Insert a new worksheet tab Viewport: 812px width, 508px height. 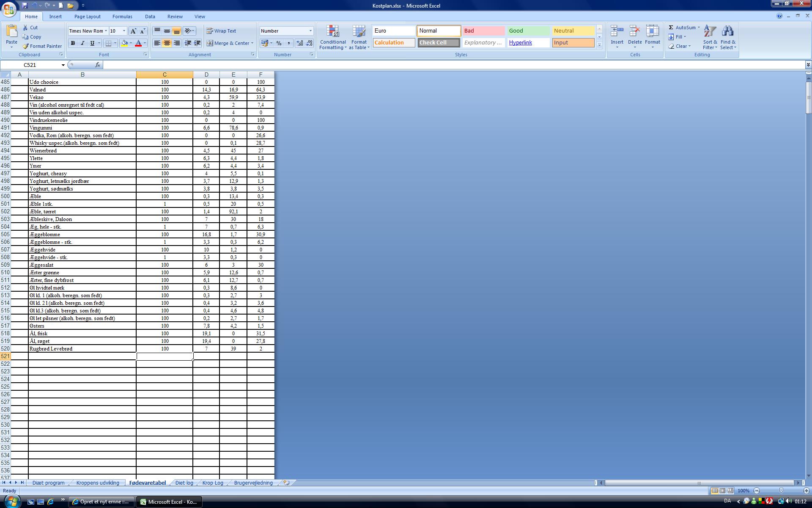(x=286, y=483)
